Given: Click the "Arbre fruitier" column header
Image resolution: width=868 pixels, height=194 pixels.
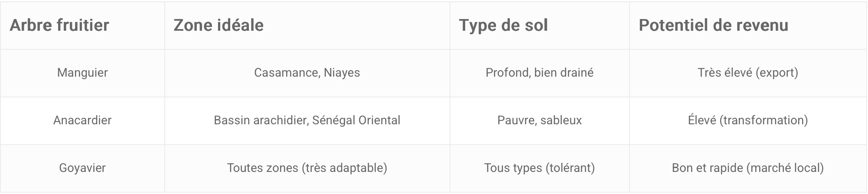Looking at the screenshot, I should [x=59, y=25].
